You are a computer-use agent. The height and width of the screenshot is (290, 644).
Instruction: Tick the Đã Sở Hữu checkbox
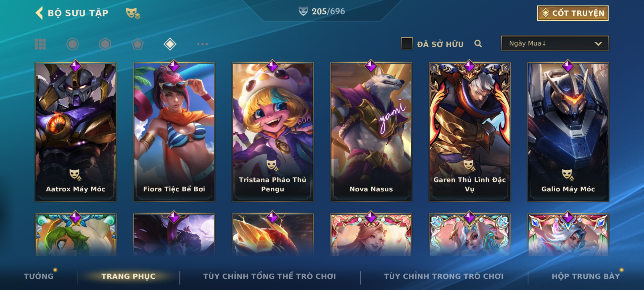pyautogui.click(x=407, y=44)
